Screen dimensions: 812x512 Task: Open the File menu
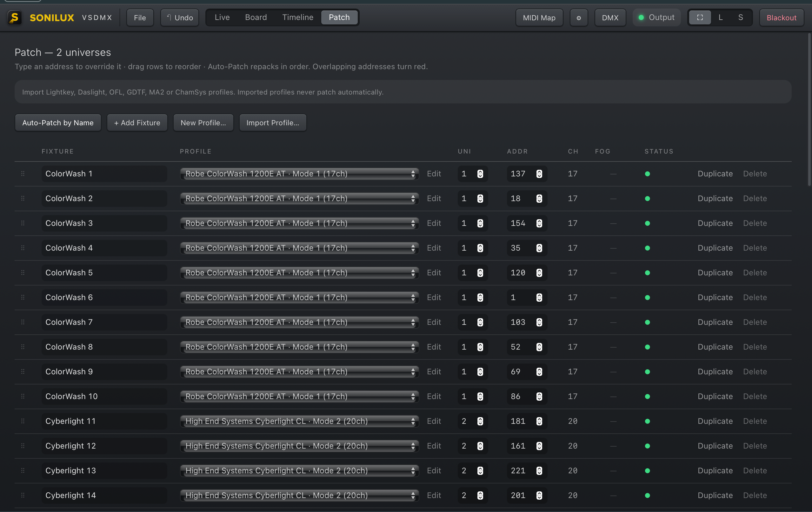click(140, 18)
